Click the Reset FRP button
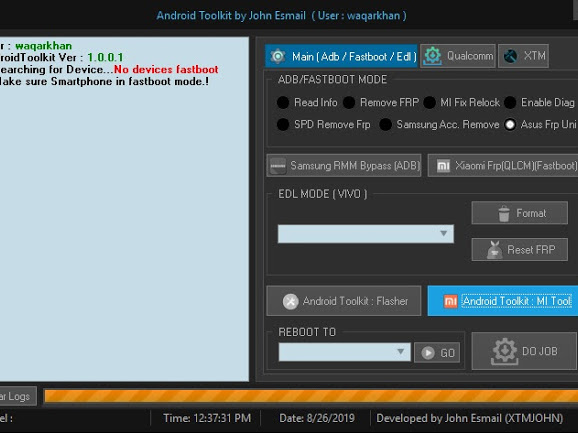 click(x=519, y=249)
